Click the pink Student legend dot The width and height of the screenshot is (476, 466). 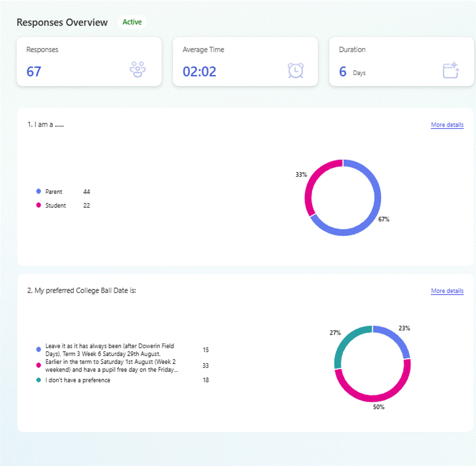click(38, 205)
